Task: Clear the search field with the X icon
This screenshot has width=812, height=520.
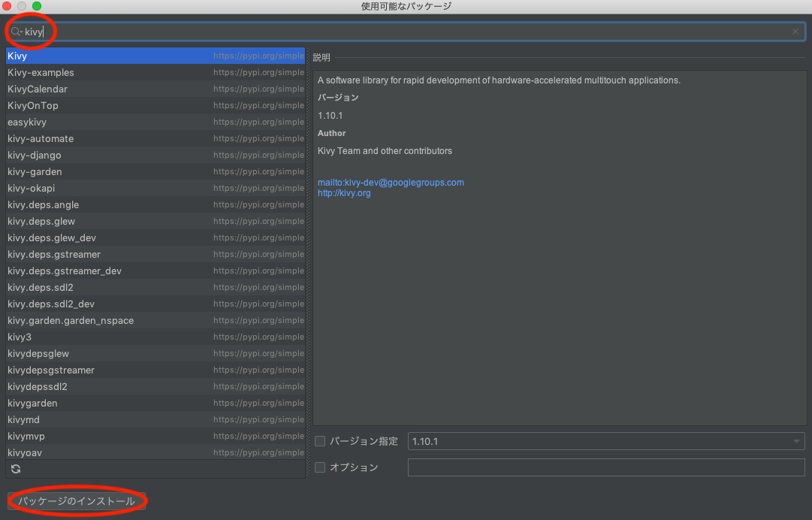Action: (795, 32)
